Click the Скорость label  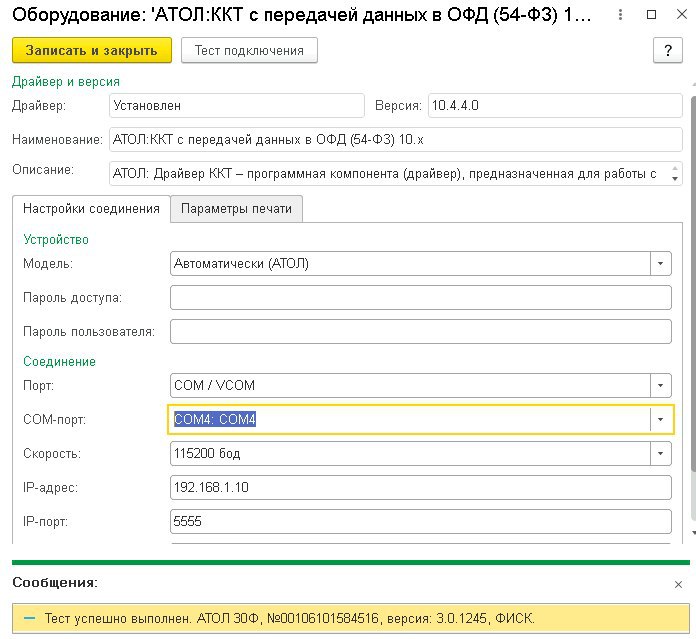coord(52,454)
